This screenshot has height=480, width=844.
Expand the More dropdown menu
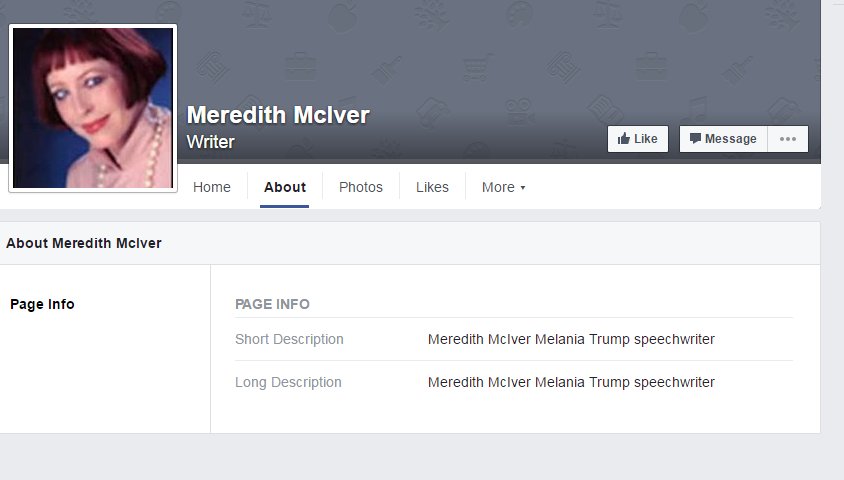point(503,187)
